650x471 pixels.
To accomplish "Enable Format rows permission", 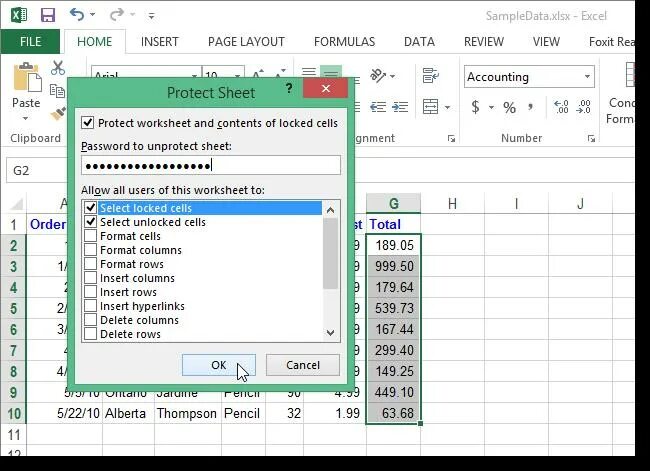I will pos(90,264).
